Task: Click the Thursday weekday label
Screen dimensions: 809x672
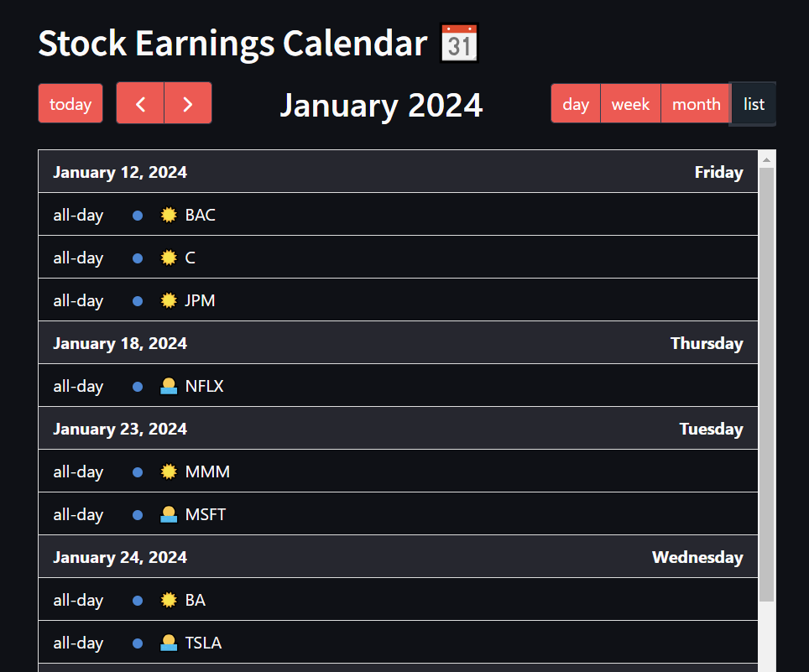Action: tap(707, 343)
